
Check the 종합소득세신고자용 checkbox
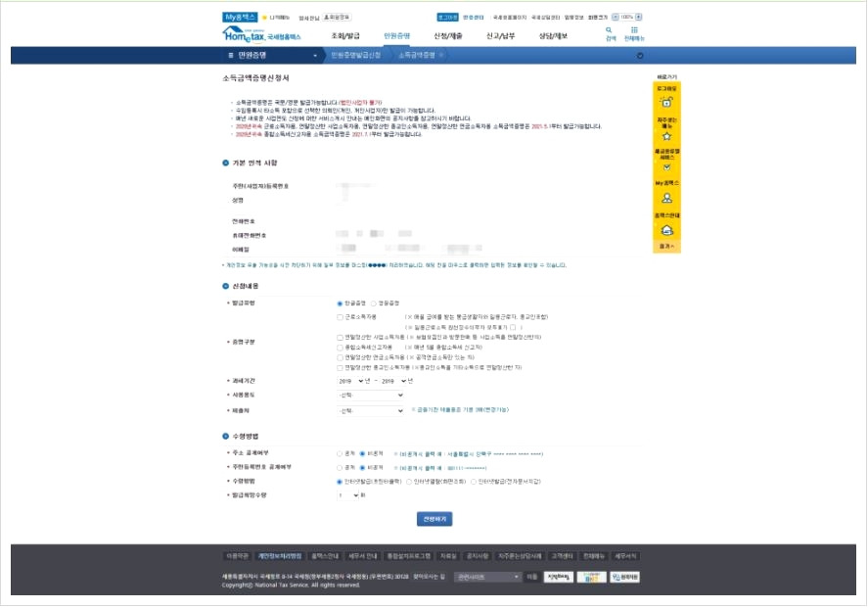point(340,348)
